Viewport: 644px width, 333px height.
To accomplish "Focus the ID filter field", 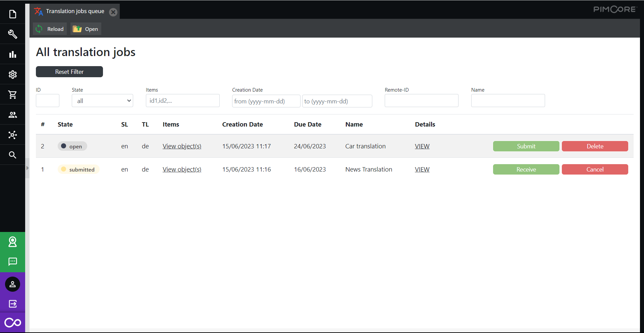I will pyautogui.click(x=48, y=101).
